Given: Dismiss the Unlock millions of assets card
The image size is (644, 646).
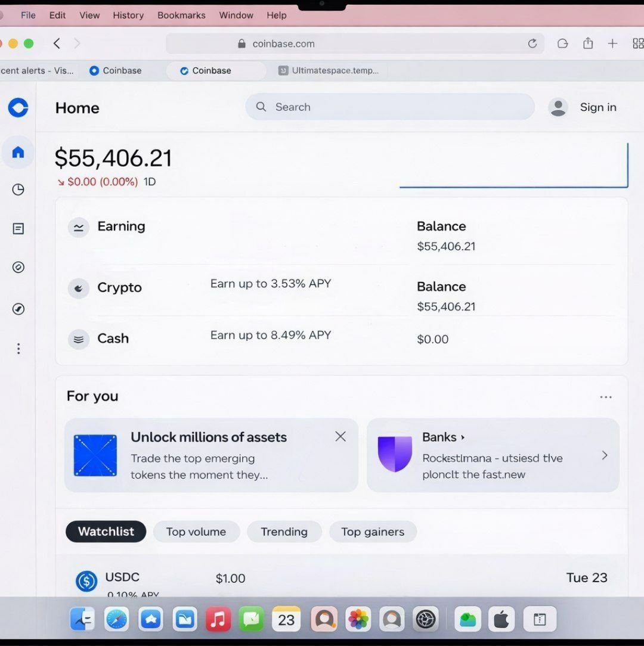Looking at the screenshot, I should click(x=340, y=436).
